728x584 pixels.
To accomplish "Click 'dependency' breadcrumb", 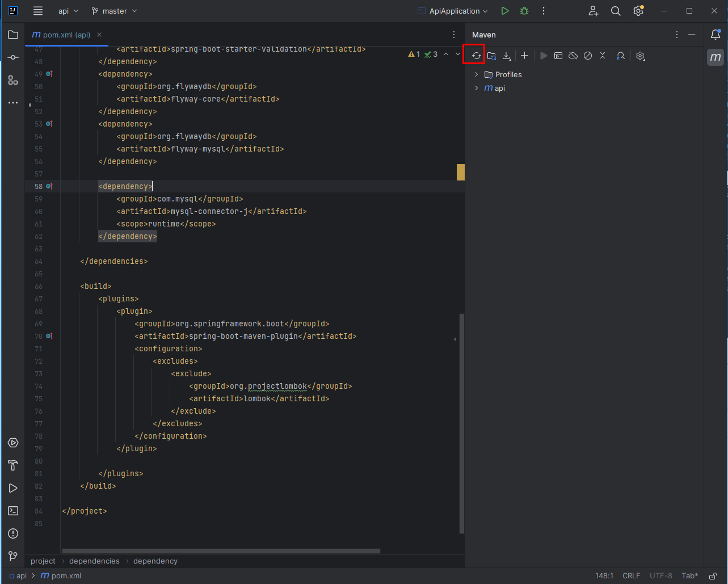I will tap(155, 561).
